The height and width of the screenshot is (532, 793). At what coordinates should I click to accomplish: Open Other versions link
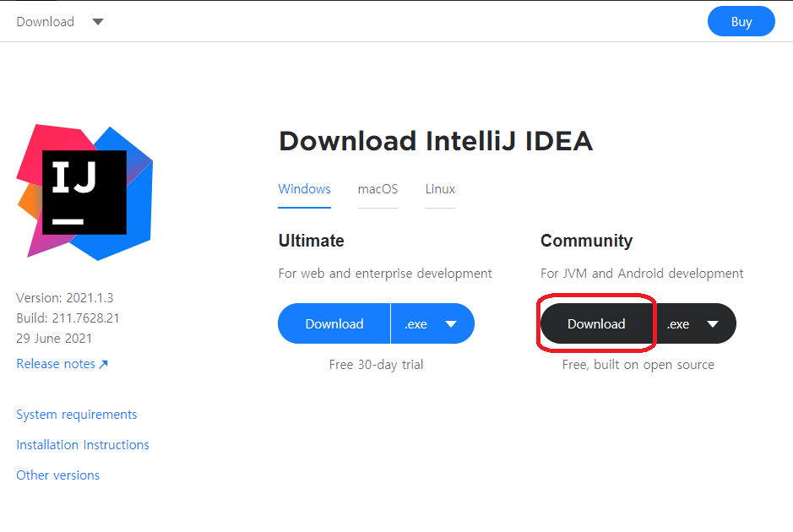pos(57,475)
